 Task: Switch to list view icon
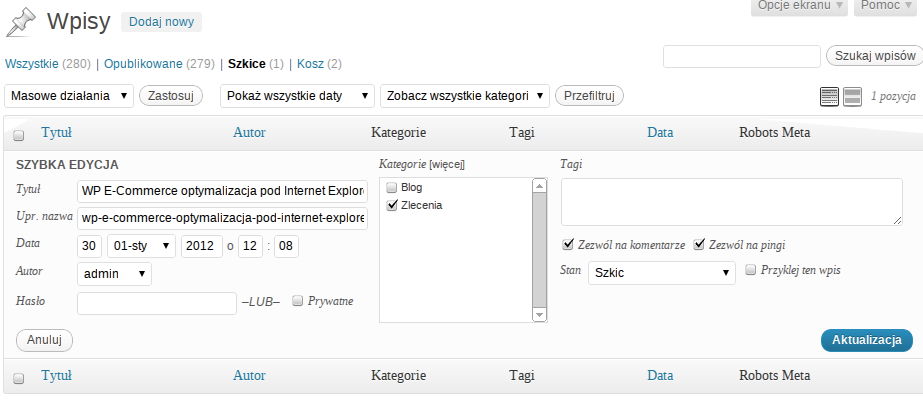click(x=829, y=96)
